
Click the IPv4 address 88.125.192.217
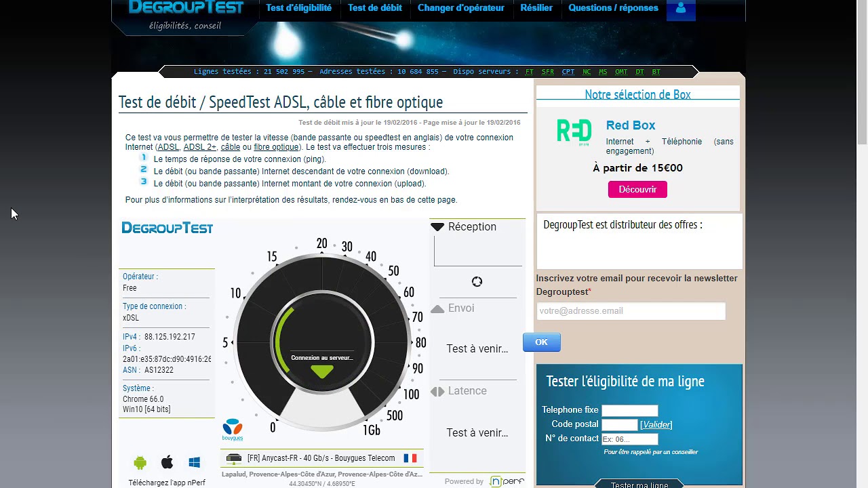tap(170, 337)
